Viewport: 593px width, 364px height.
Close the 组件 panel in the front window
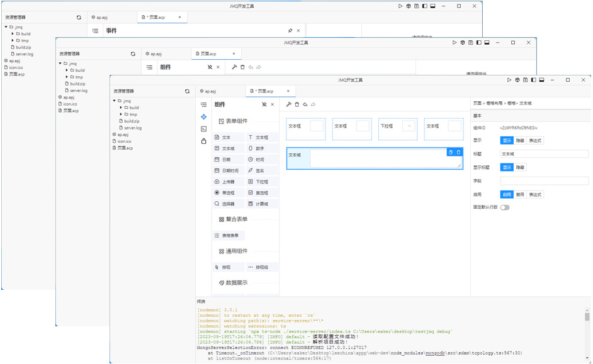pyautogui.click(x=273, y=104)
